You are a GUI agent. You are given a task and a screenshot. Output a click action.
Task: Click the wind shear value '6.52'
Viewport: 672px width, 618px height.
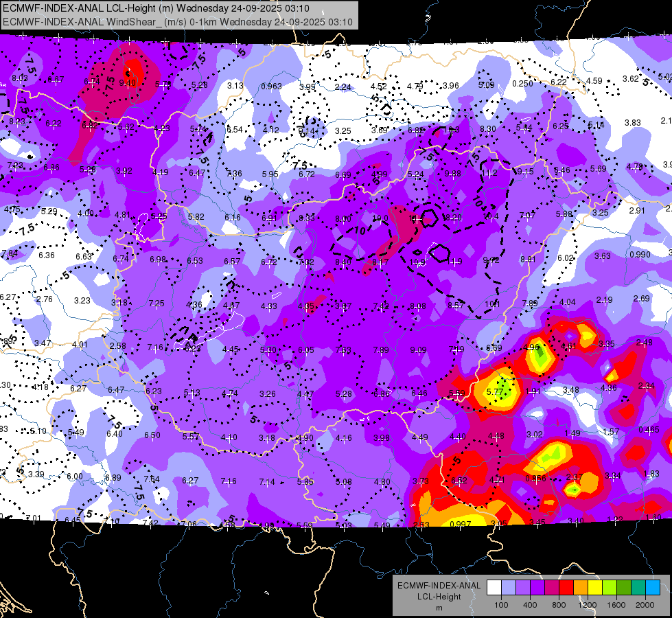click(x=459, y=481)
